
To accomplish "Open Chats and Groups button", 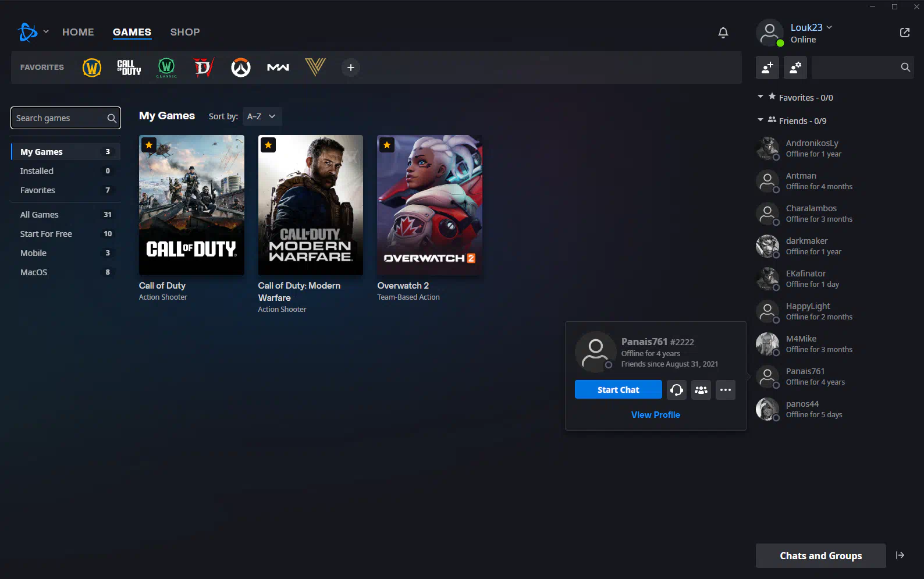I will point(821,556).
